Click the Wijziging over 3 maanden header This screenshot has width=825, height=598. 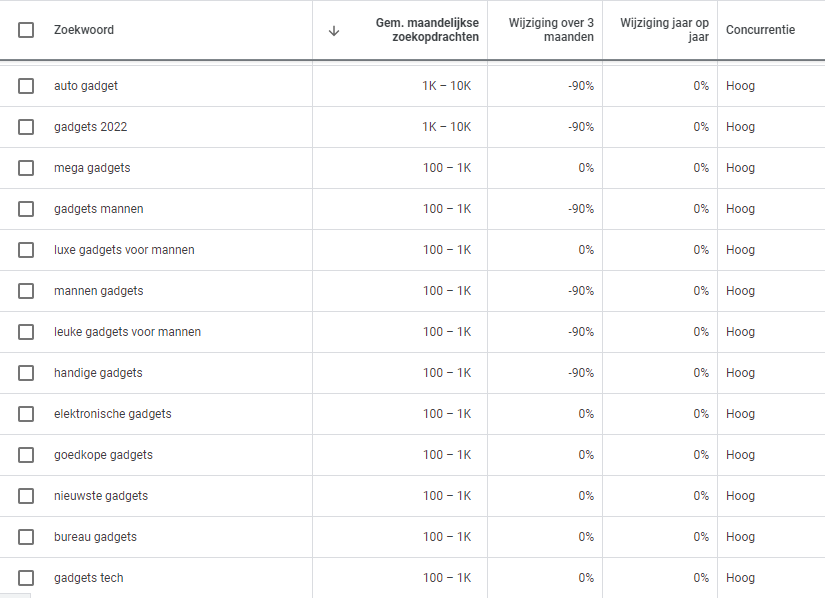click(551, 30)
